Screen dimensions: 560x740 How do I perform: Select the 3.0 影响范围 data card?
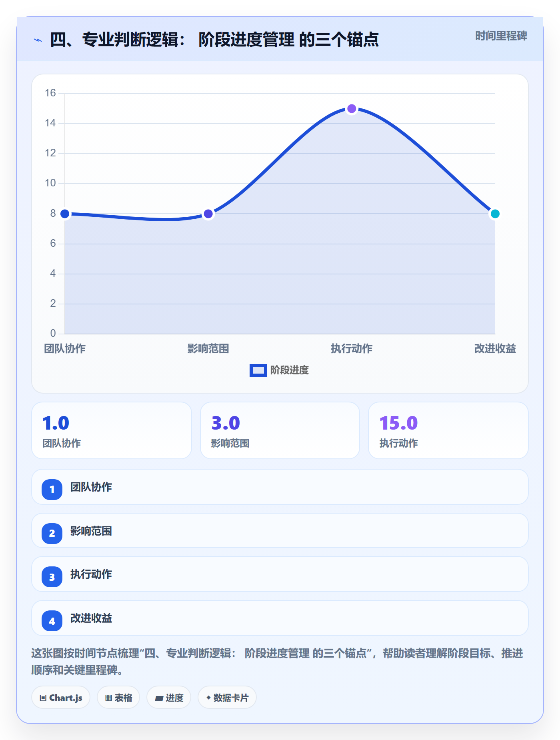[280, 430]
